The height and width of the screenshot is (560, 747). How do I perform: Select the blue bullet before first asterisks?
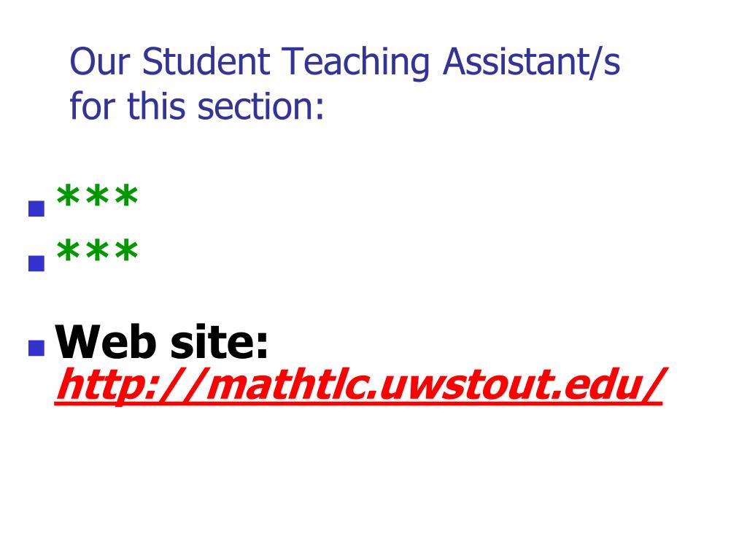[36, 209]
